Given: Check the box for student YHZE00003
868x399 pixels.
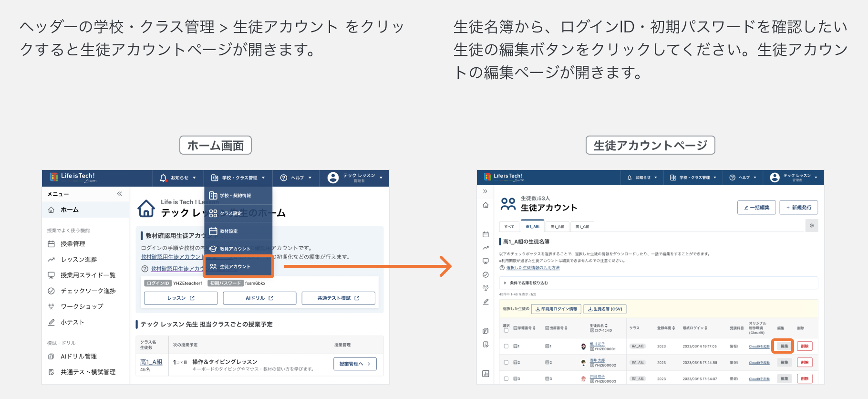Looking at the screenshot, I should pos(506,378).
